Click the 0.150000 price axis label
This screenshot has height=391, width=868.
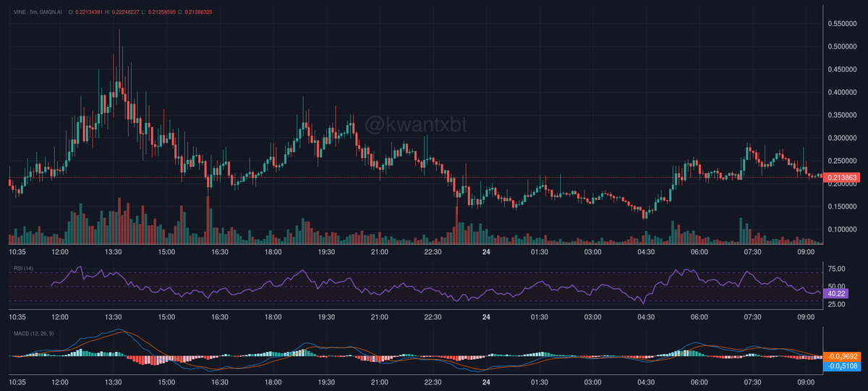point(841,207)
